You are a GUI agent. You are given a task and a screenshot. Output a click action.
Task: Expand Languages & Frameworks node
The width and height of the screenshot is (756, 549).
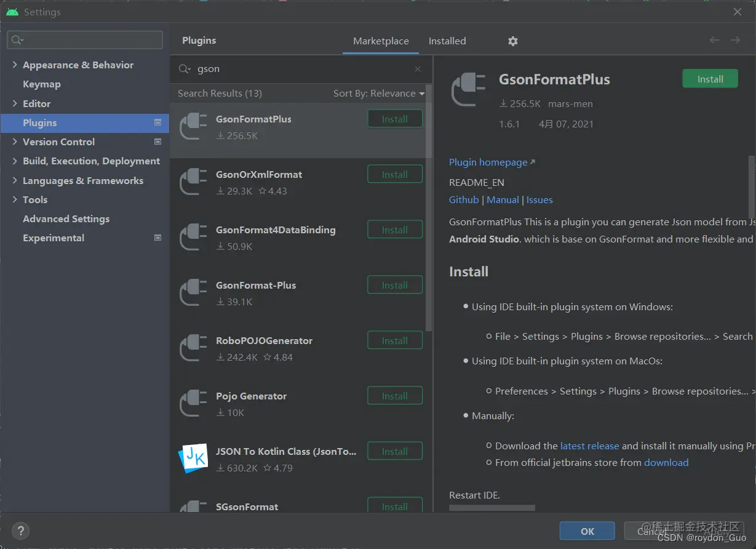tap(15, 180)
